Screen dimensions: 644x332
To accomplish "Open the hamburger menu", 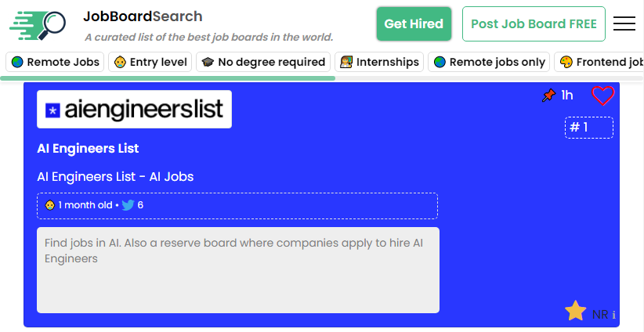I will (624, 24).
